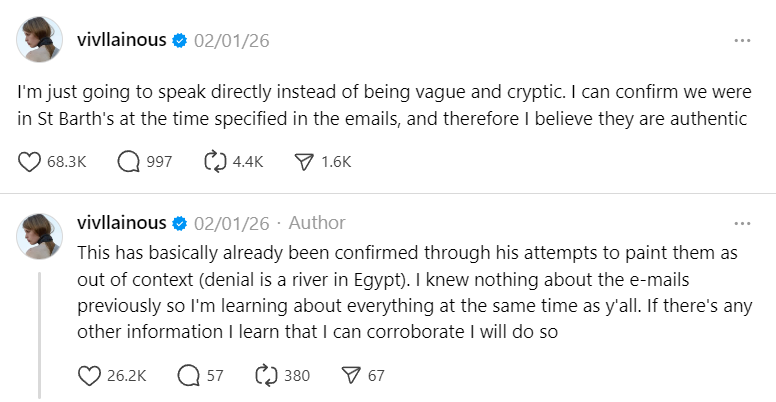Open replies on the first post
The height and width of the screenshot is (402, 776).
(x=128, y=161)
